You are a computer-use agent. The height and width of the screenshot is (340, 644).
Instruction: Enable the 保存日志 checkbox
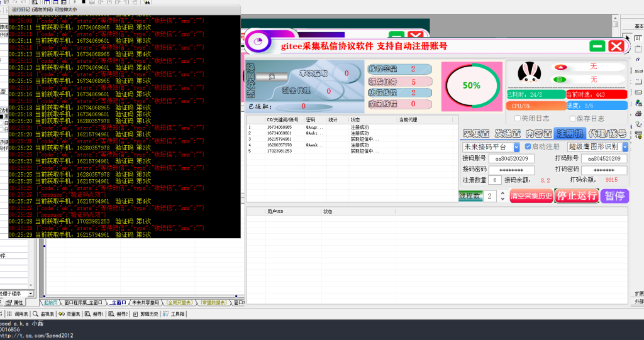(x=573, y=119)
